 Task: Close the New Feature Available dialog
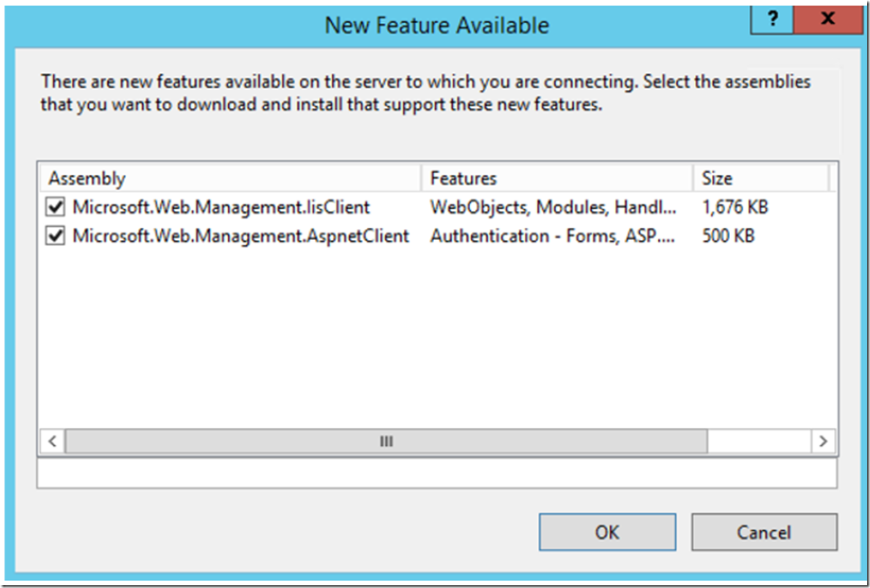coord(828,19)
